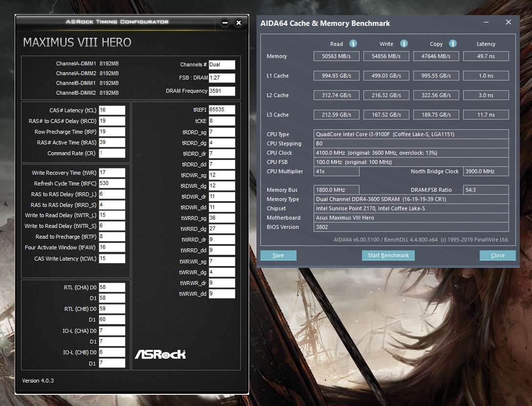Click the tWRRD_dg field showing 27

coord(222,229)
